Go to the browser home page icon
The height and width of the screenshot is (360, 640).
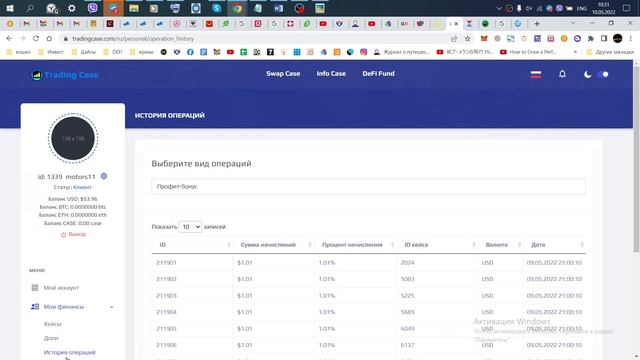click(x=49, y=38)
